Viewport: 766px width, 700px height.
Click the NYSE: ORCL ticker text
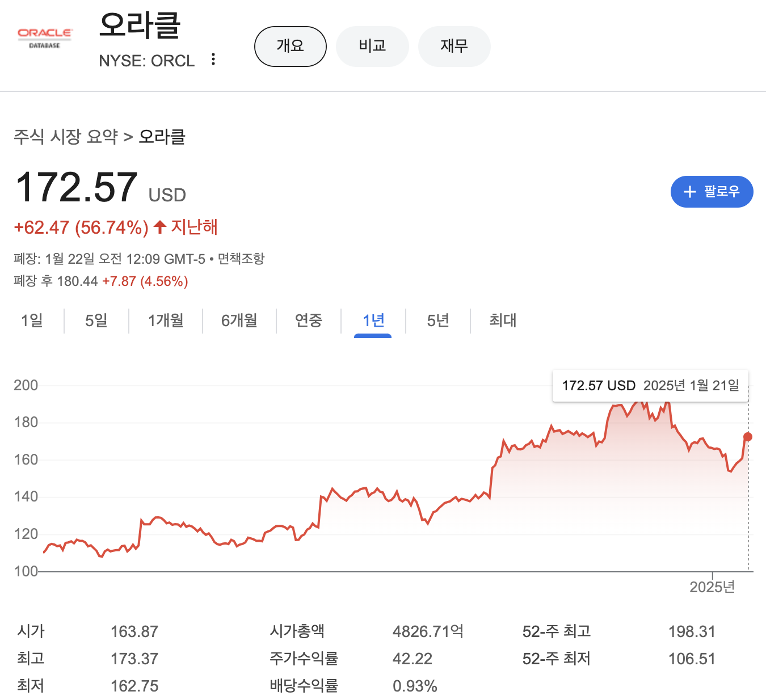pos(146,61)
